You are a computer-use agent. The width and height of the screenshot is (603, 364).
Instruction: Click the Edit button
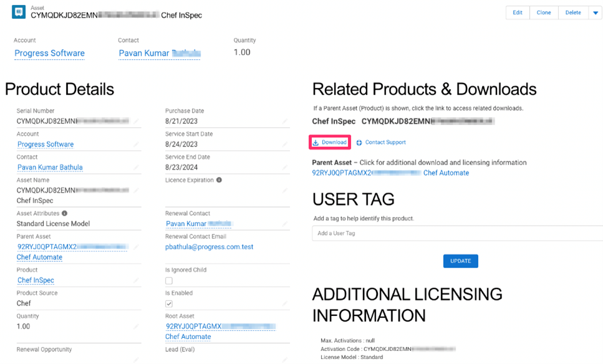click(x=517, y=12)
